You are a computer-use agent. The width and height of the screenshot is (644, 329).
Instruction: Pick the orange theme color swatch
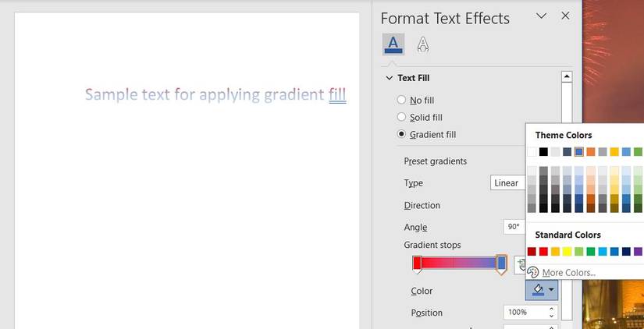click(x=590, y=152)
